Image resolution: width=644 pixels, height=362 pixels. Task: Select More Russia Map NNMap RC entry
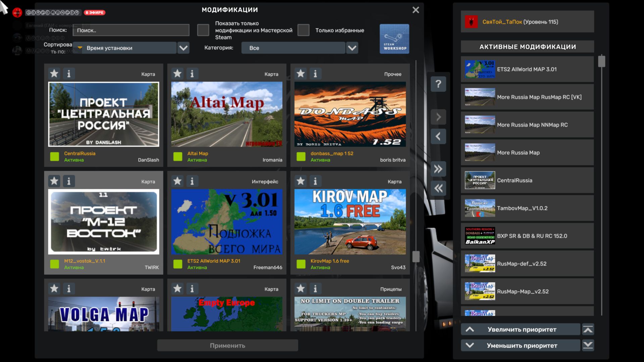point(527,125)
